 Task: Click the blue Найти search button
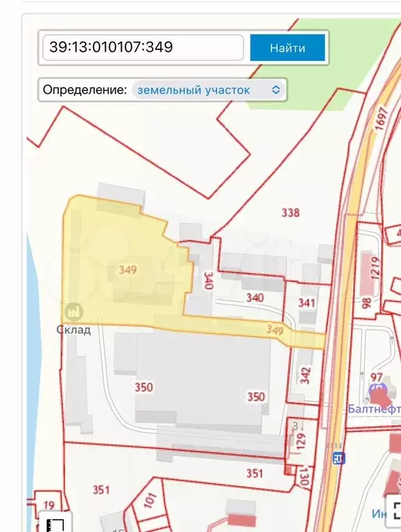pyautogui.click(x=287, y=48)
